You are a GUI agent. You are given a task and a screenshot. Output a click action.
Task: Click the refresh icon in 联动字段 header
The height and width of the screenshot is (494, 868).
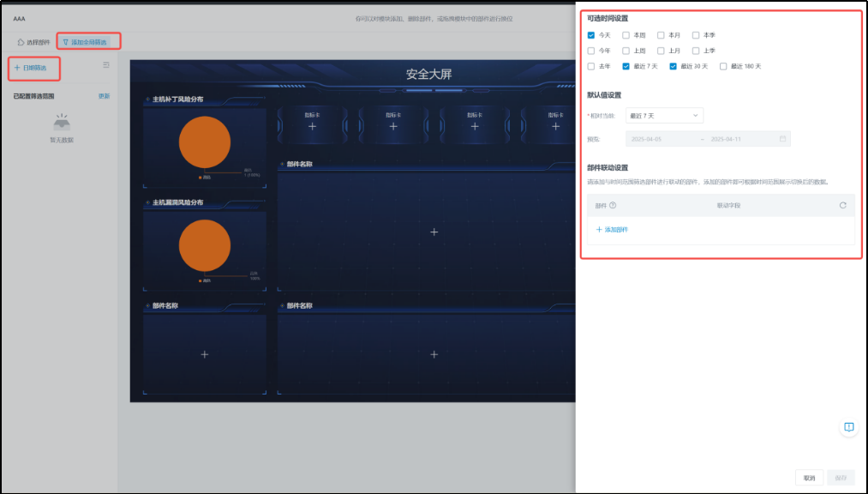842,205
